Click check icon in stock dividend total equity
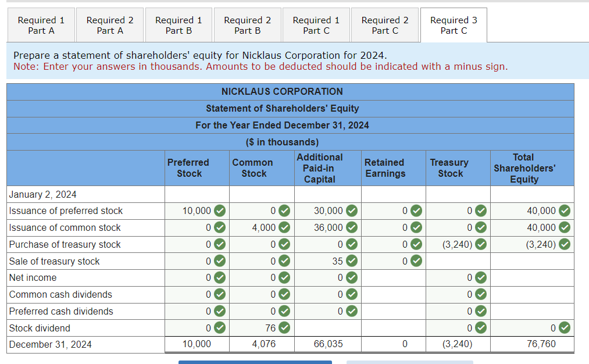Image resolution: width=589 pixels, height=364 pixels. pos(565,328)
